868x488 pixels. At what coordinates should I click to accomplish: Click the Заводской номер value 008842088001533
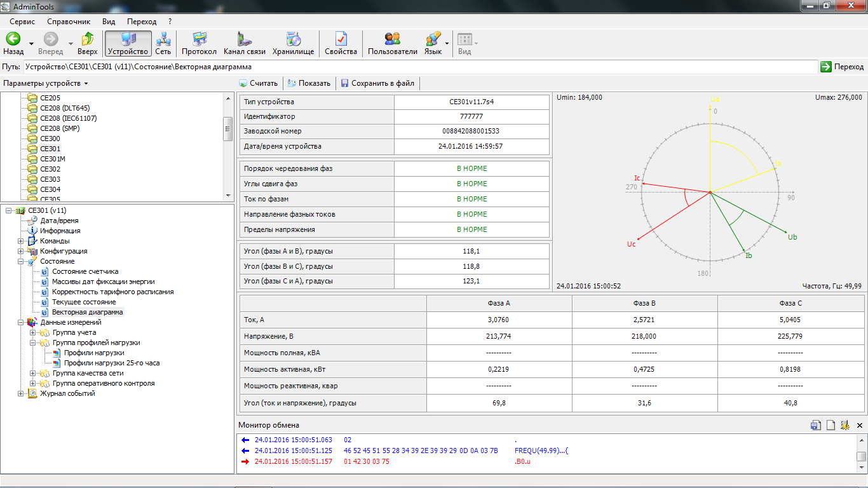click(471, 132)
